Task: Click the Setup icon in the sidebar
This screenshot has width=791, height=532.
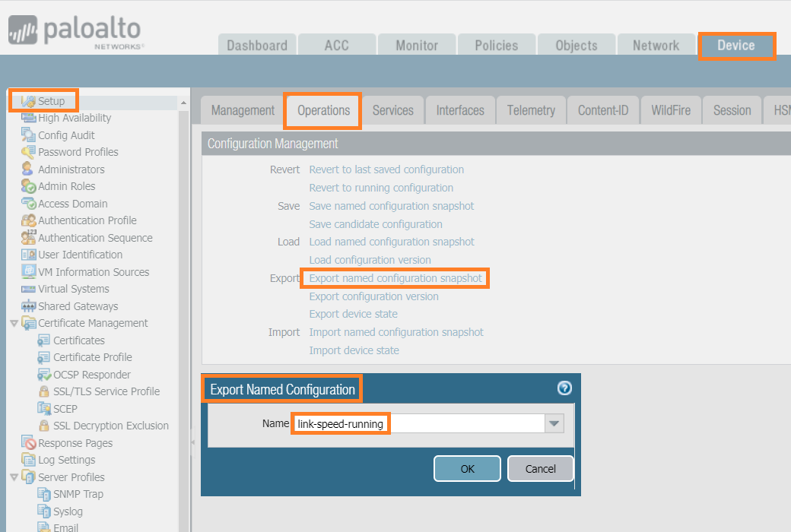Action: 28,101
